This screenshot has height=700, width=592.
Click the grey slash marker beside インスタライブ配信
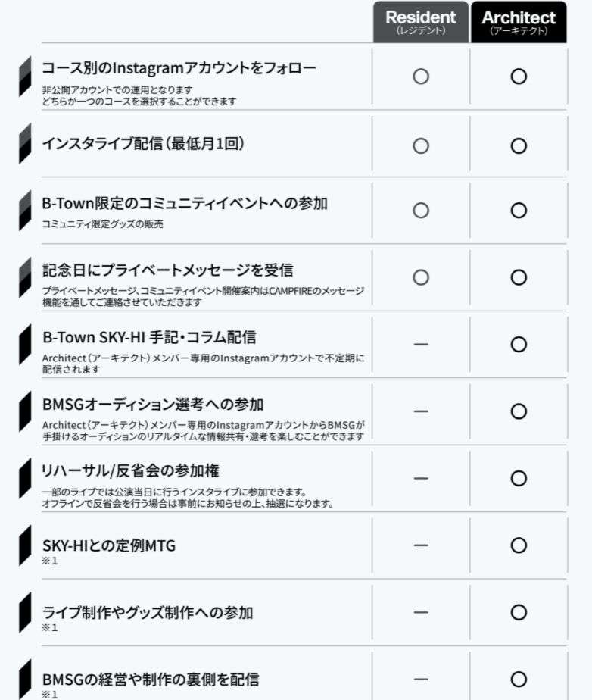point(25,144)
